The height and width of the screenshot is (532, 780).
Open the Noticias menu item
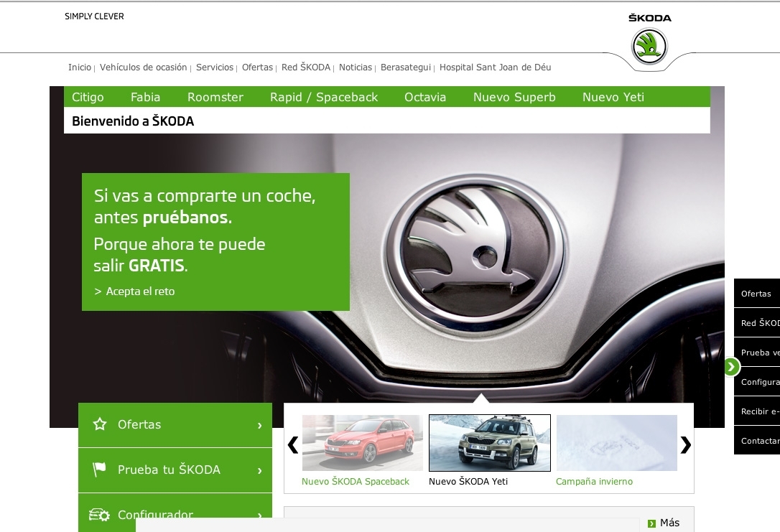pos(356,67)
